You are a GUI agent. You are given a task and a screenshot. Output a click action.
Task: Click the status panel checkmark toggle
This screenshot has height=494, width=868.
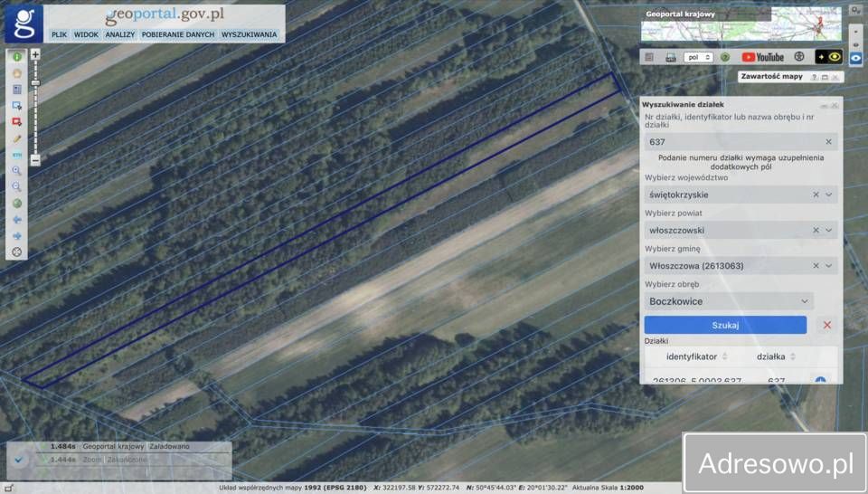point(19,459)
